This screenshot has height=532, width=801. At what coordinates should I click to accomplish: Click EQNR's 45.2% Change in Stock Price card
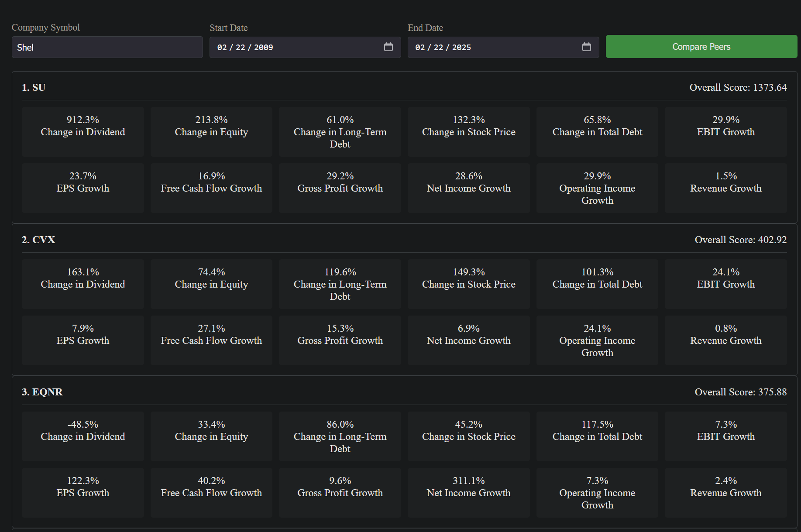[469, 436]
